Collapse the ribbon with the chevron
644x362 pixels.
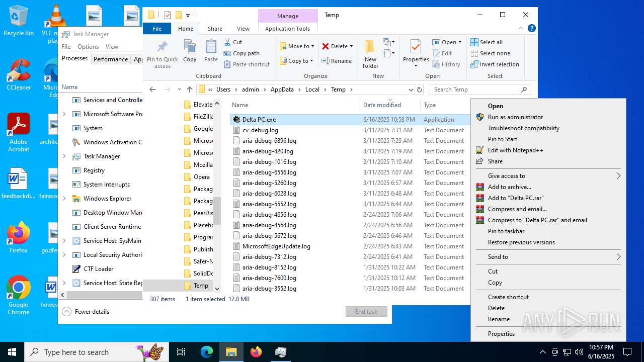520,29
